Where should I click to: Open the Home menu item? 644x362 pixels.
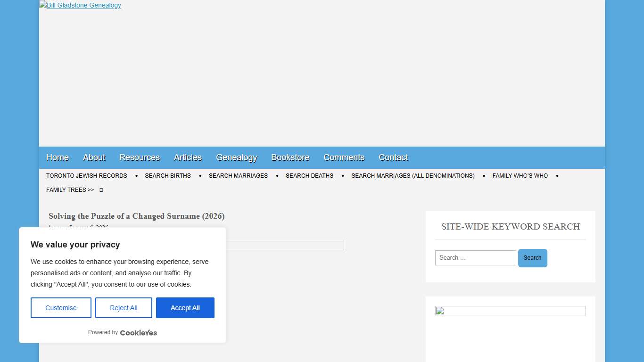(58, 157)
